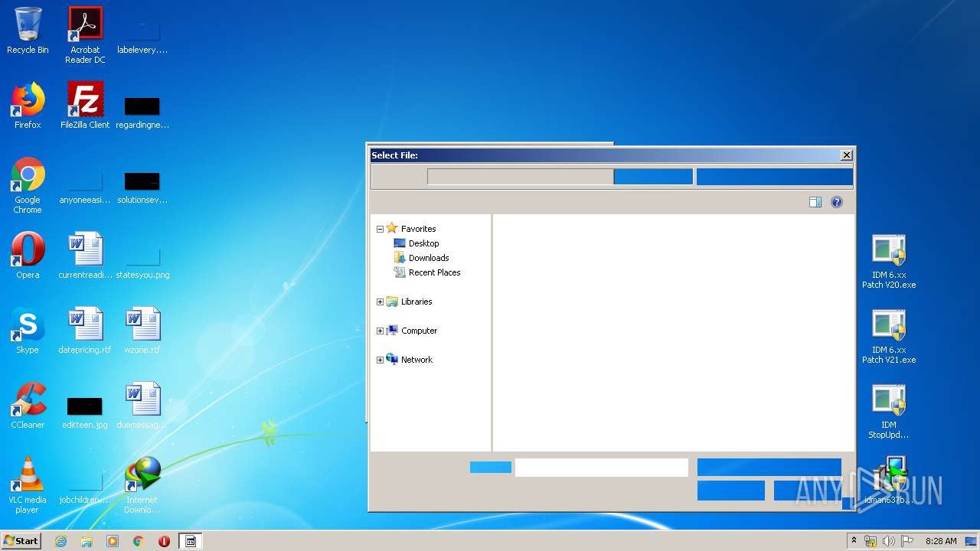Open volume control in system tray
The image size is (980, 551).
coord(889,541)
